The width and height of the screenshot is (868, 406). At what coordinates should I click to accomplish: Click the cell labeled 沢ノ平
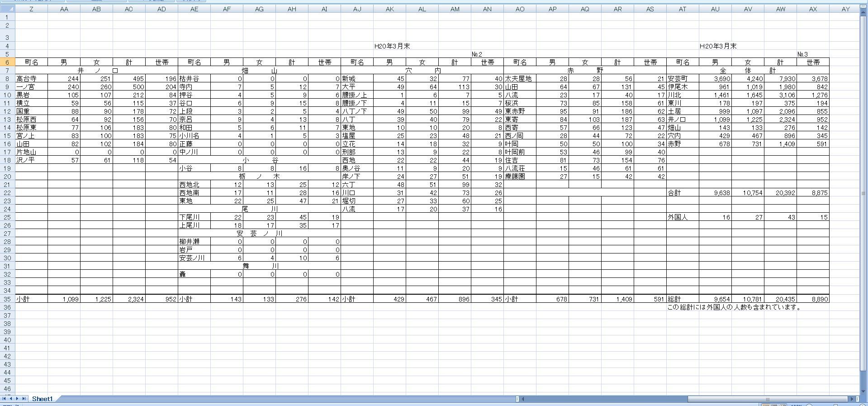[x=31, y=160]
